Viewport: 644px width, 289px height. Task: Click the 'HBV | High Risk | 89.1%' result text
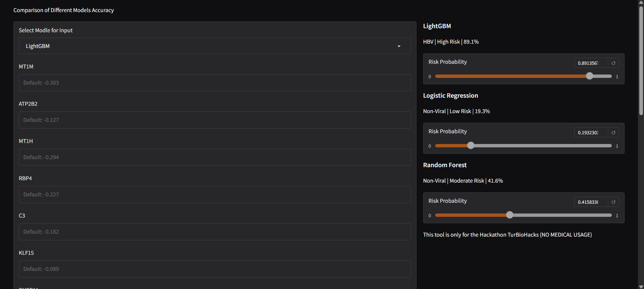pos(451,42)
